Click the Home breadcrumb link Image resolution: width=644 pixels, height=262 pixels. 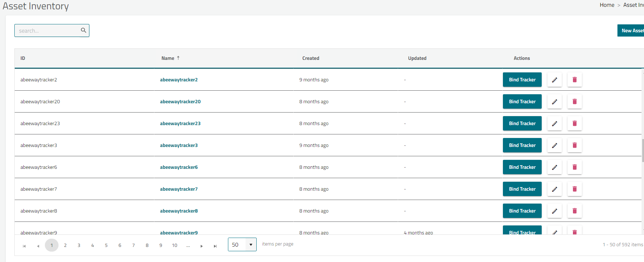(x=607, y=5)
